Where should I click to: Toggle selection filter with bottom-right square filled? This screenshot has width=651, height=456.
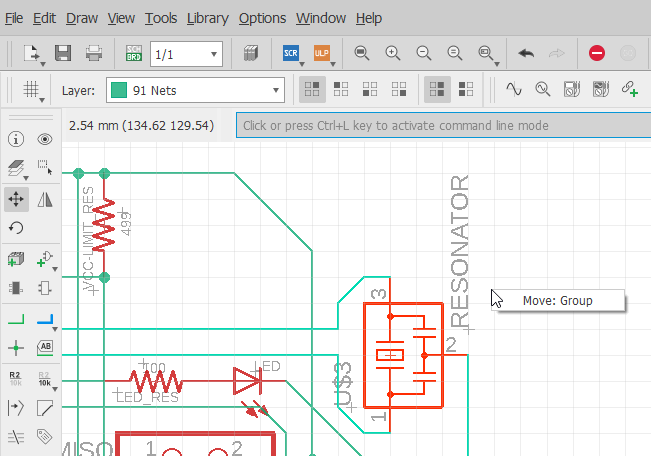(x=399, y=89)
